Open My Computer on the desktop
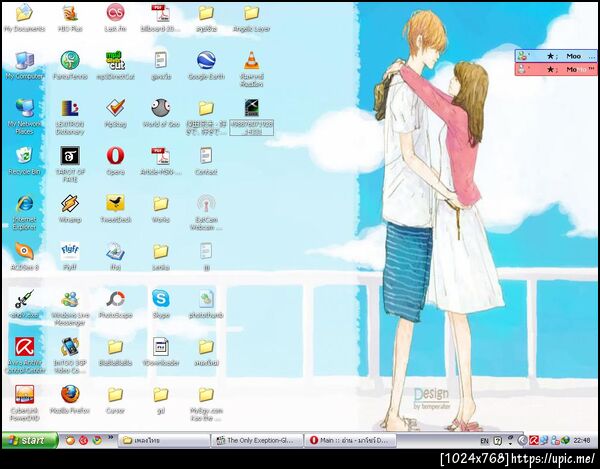This screenshot has width=600, height=469. click(24, 65)
